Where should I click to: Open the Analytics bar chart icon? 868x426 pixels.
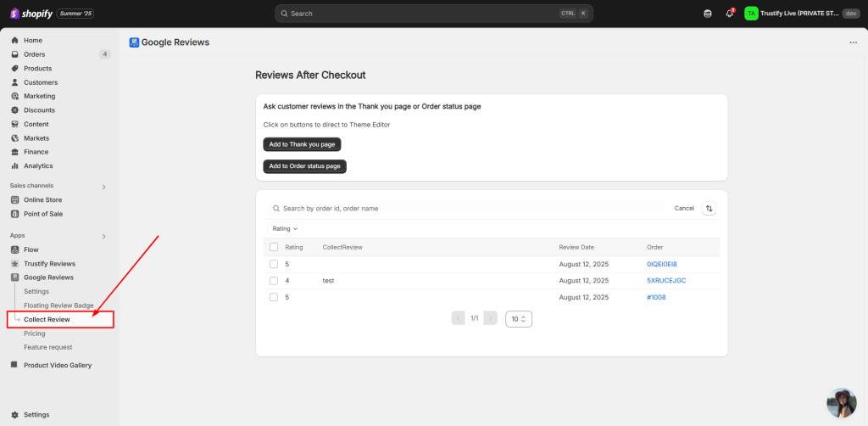(15, 165)
